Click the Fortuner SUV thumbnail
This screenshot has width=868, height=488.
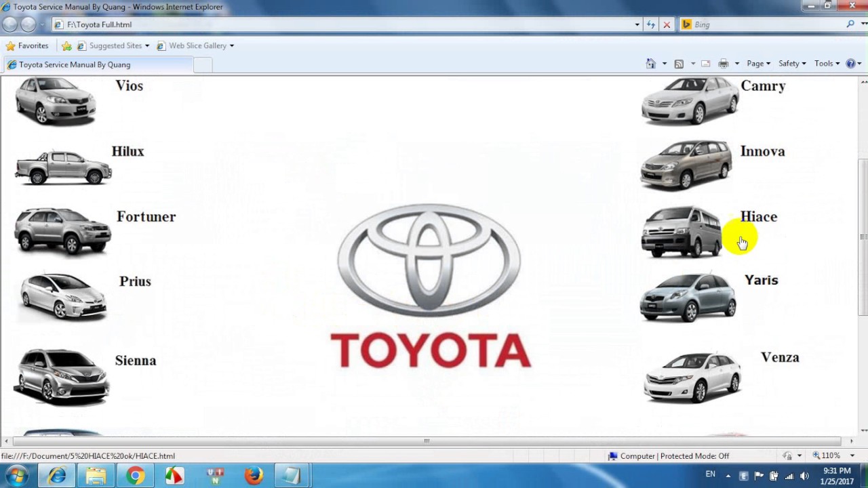(62, 232)
